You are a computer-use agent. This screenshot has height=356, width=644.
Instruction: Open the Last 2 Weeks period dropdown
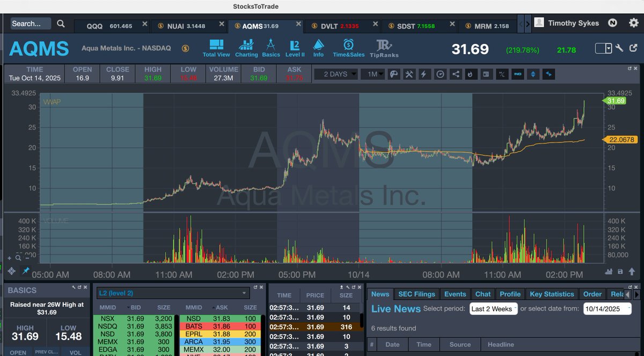[x=493, y=308]
